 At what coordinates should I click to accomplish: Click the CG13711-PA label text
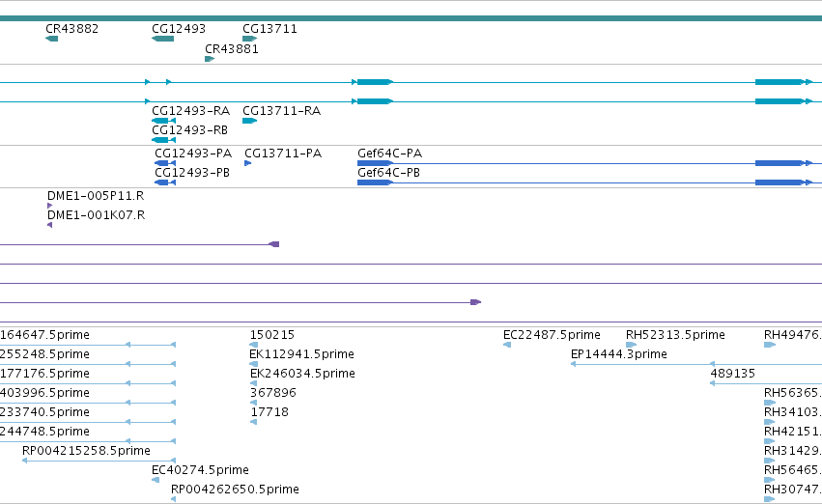coord(283,154)
